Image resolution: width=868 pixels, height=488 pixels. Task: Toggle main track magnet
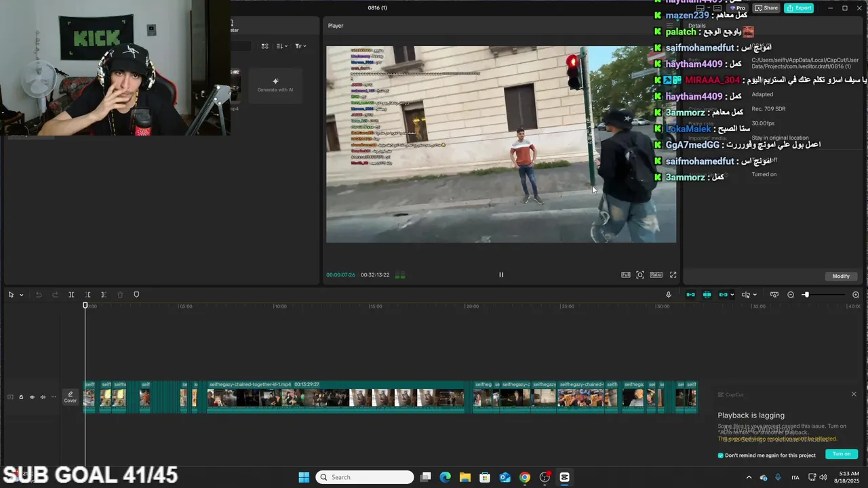pyautogui.click(x=690, y=295)
